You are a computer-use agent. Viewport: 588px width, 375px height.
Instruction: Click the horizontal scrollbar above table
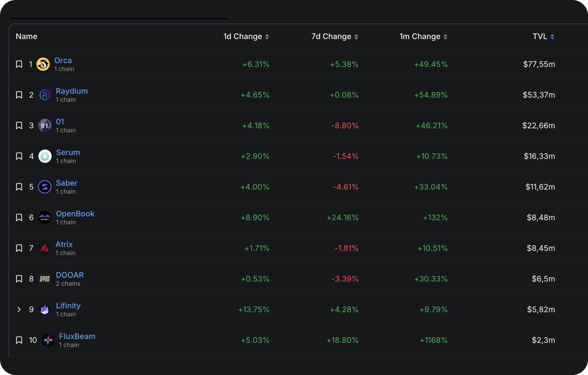click(x=119, y=18)
